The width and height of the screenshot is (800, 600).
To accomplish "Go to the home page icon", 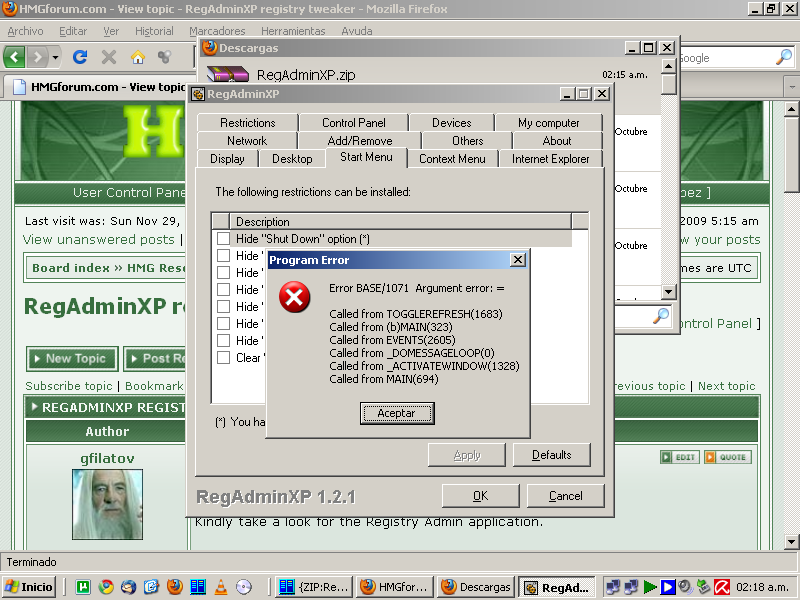I will [x=138, y=57].
